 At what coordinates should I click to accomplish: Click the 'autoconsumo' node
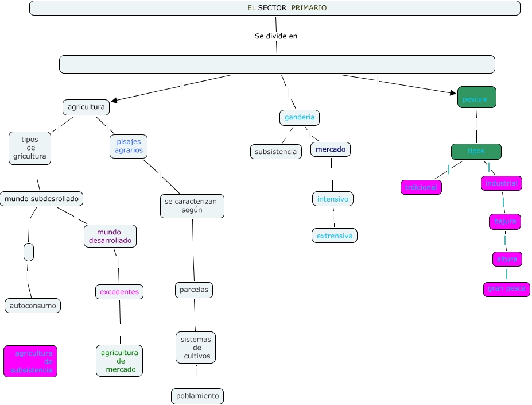tap(33, 306)
